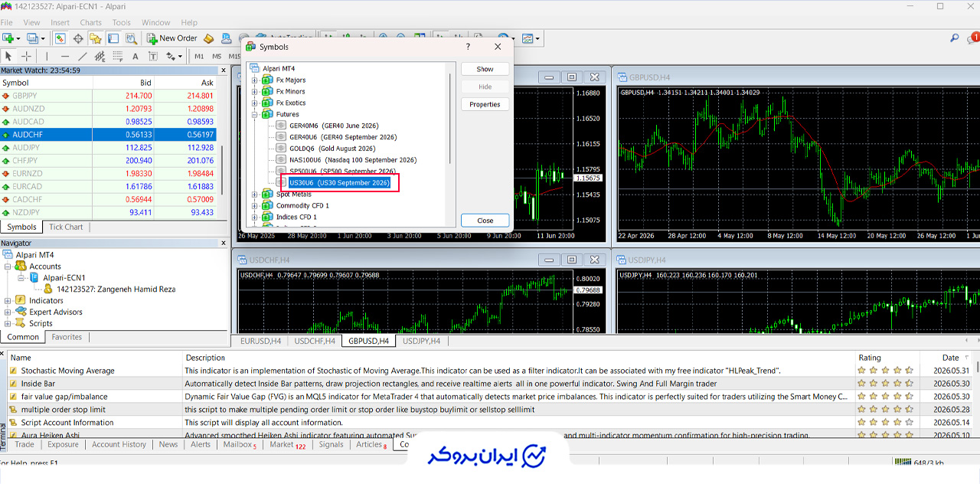Open the Tools menu
The image size is (980, 484).
pos(122,22)
